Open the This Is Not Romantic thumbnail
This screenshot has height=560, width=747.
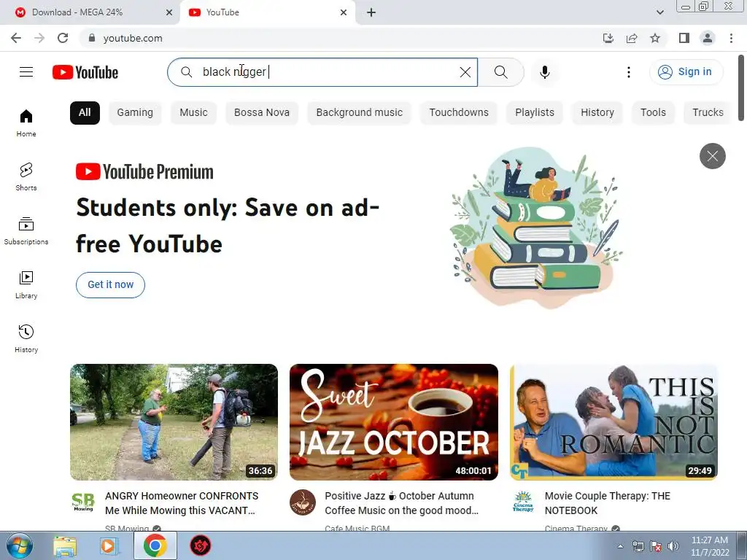614,422
